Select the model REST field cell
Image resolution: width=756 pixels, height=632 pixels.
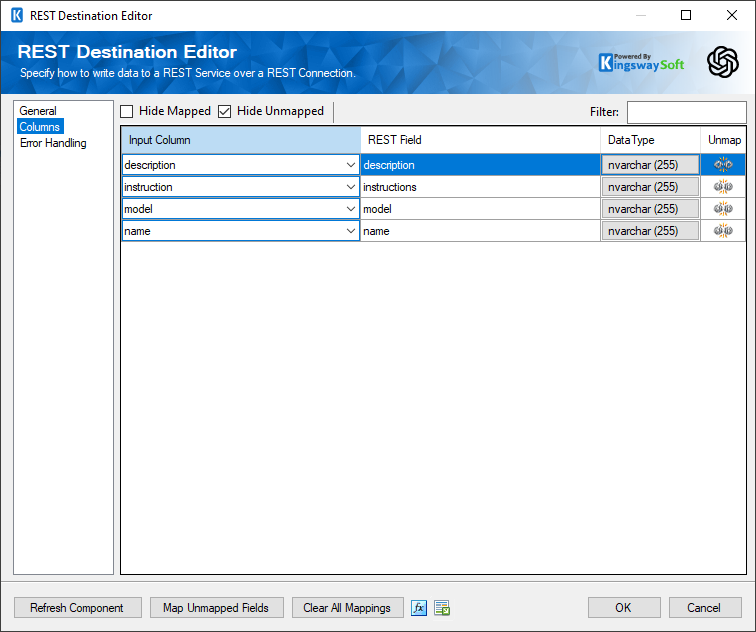pos(480,209)
